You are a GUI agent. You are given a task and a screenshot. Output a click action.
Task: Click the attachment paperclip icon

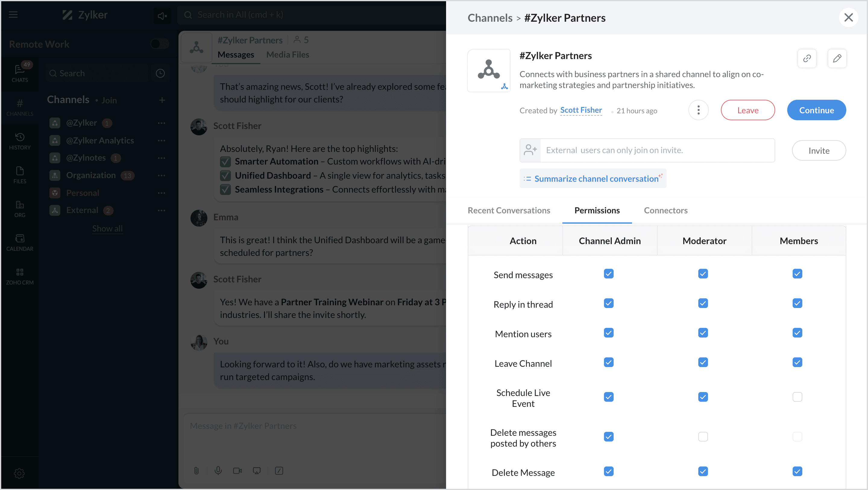[197, 470]
